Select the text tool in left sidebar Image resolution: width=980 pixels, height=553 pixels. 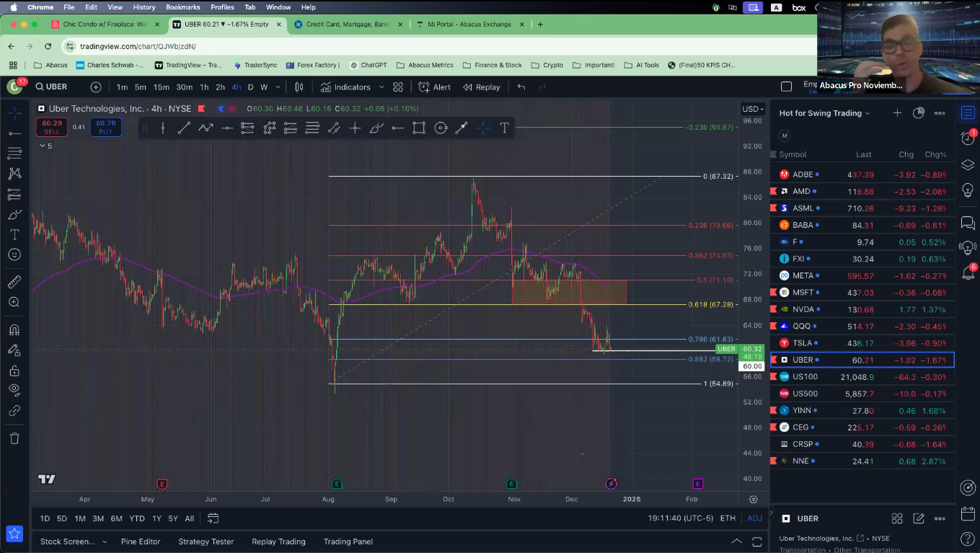tap(14, 235)
